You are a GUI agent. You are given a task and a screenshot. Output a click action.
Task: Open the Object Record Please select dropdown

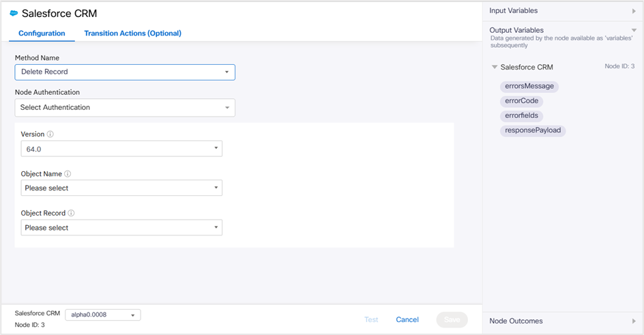click(121, 227)
